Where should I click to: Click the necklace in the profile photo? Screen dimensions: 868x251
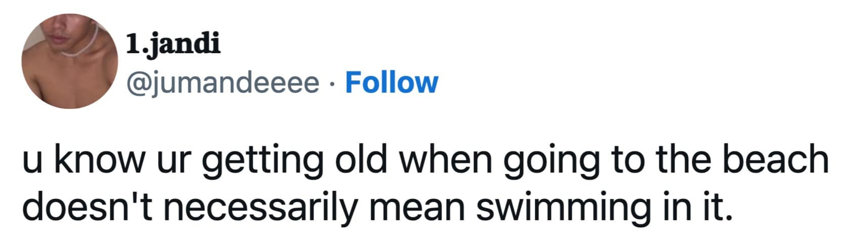coord(81,47)
